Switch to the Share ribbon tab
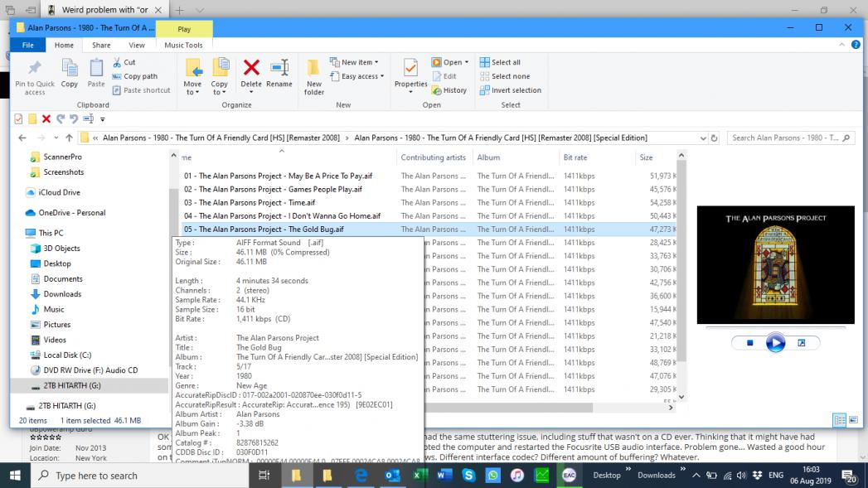Image resolution: width=868 pixels, height=488 pixels. click(x=101, y=46)
